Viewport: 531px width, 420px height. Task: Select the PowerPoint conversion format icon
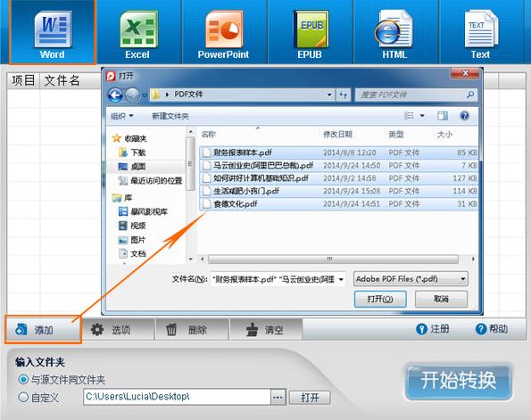pyautogui.click(x=224, y=33)
